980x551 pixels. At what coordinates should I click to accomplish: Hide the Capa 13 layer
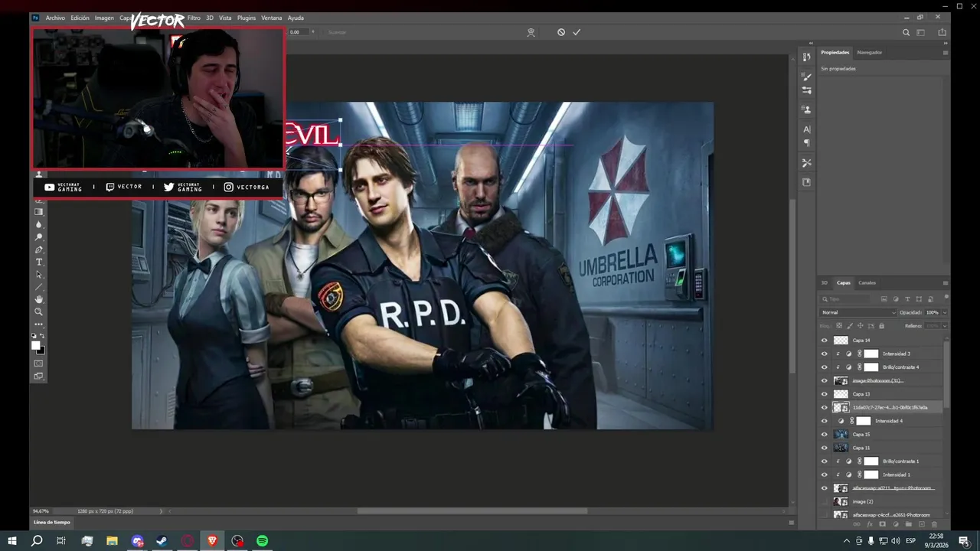(825, 394)
